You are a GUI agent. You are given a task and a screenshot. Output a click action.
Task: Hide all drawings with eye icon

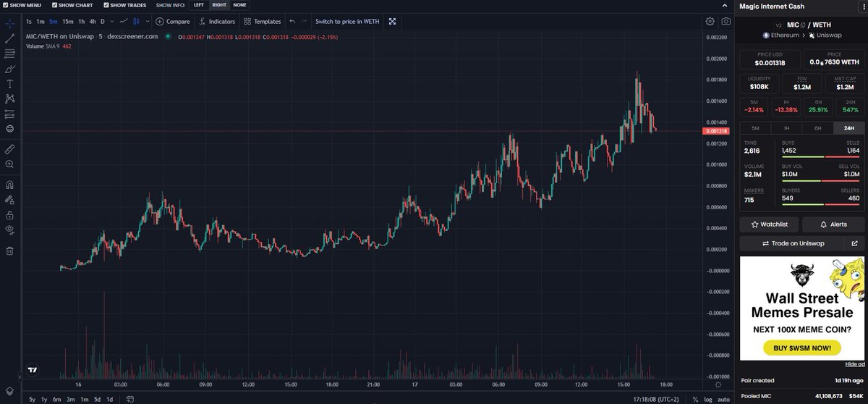(10, 230)
